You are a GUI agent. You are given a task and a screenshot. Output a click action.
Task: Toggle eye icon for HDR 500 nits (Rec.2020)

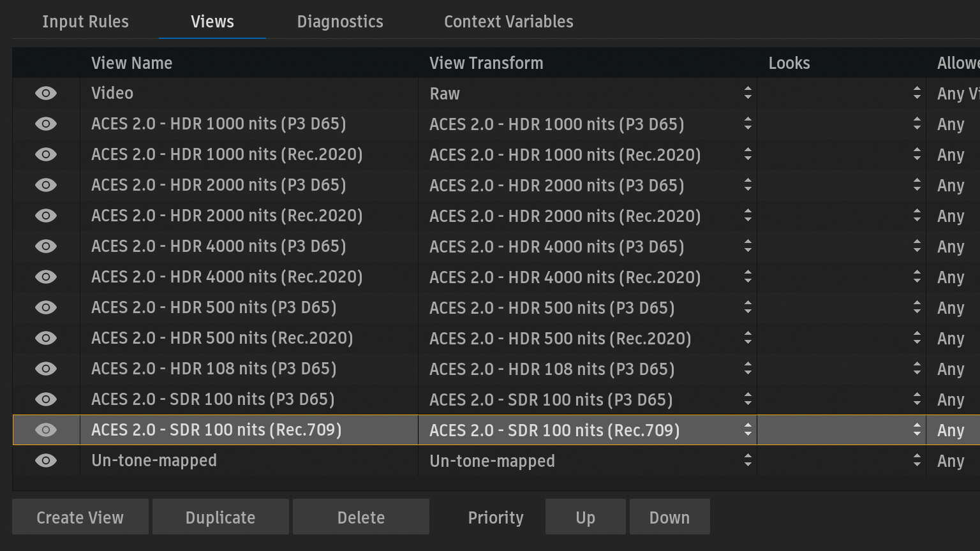coord(46,338)
